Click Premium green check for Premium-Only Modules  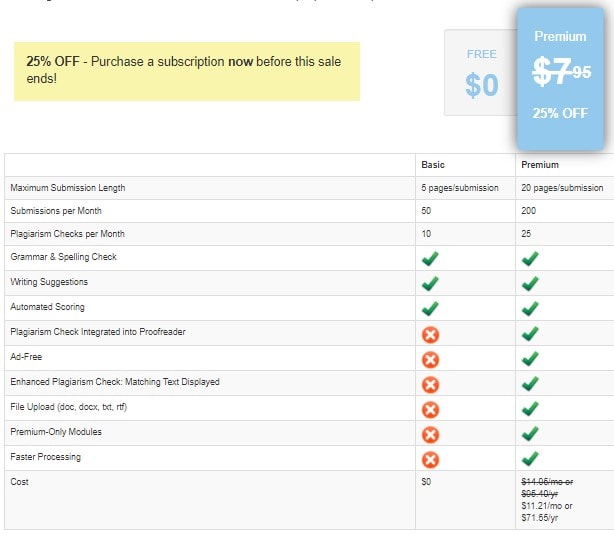click(531, 433)
